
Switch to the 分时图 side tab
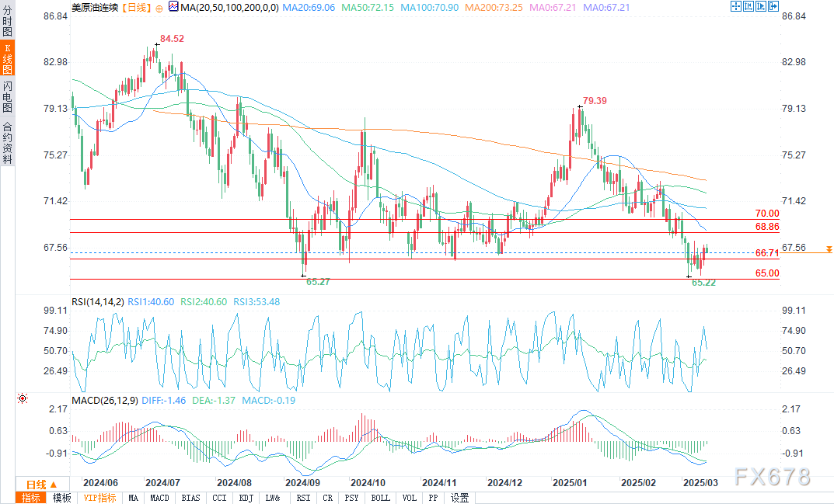pos(8,20)
